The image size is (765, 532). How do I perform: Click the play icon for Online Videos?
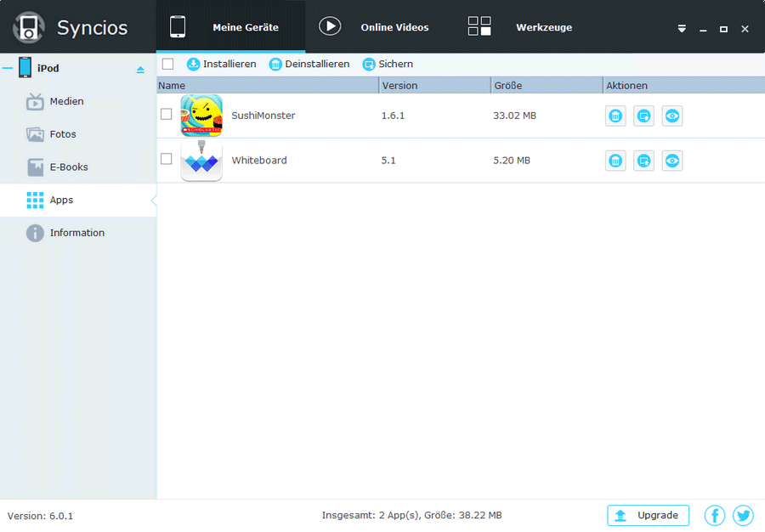point(330,26)
